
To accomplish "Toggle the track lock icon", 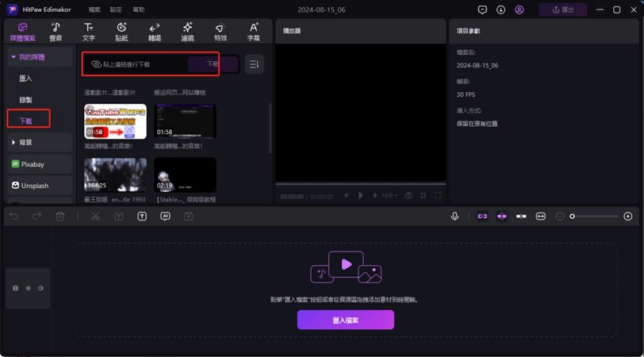I will (16, 288).
